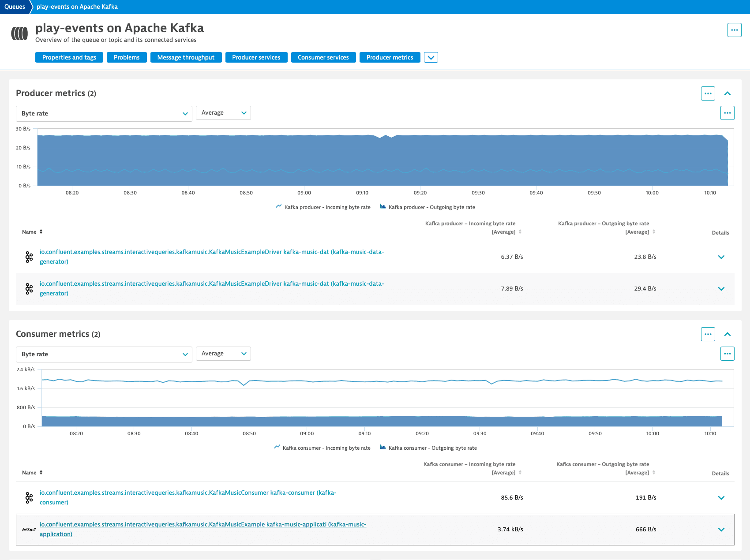The image size is (750, 560).
Task: Click the 29.4 B/s outgoing value
Action: coord(645,288)
